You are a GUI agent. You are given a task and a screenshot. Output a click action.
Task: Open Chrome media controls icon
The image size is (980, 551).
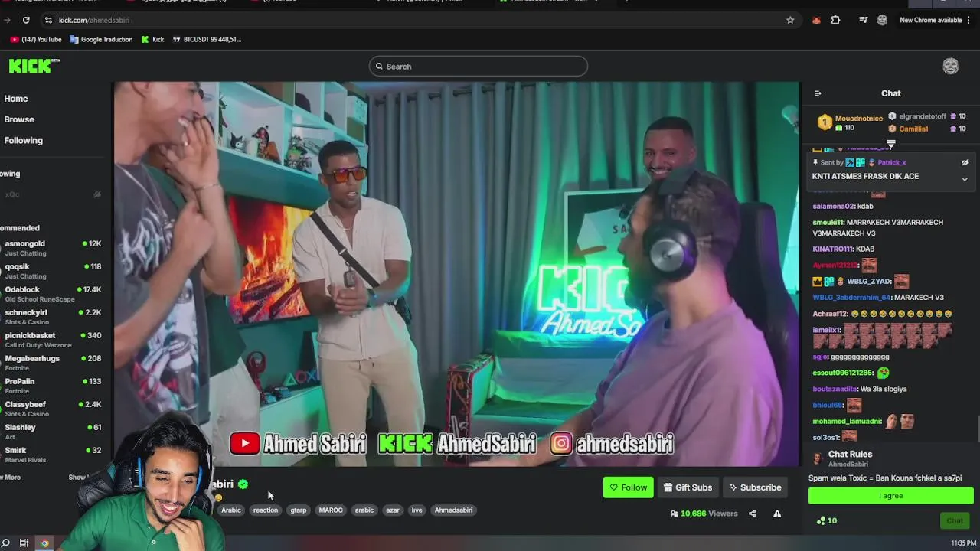[863, 20]
